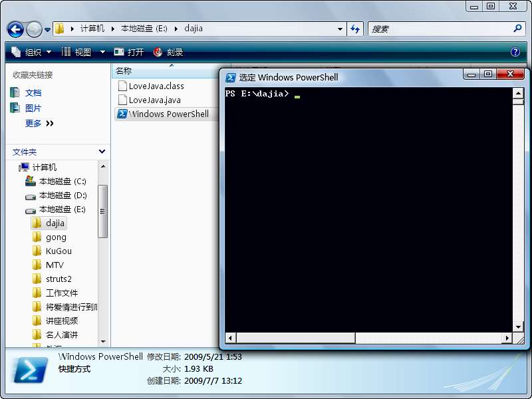Minimize the PowerShell window
Viewport: 532px width, 399px height.
[x=471, y=74]
